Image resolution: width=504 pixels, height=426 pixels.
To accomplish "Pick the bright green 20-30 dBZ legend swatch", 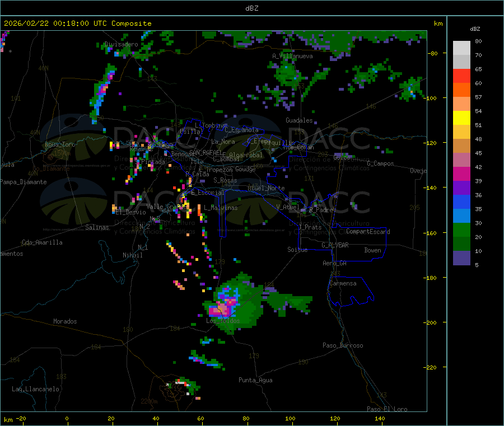I will pyautogui.click(x=461, y=230).
